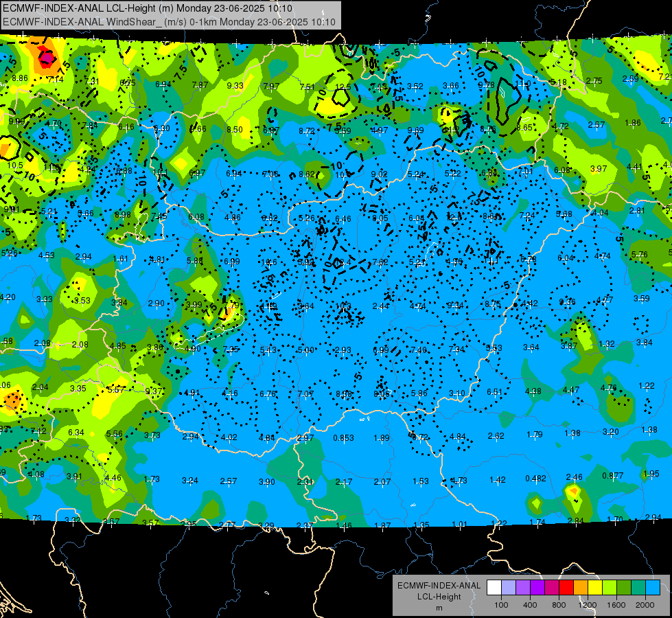Click the wind shear value 3.66
Viewport: 672px width, 618px height.
(451, 86)
